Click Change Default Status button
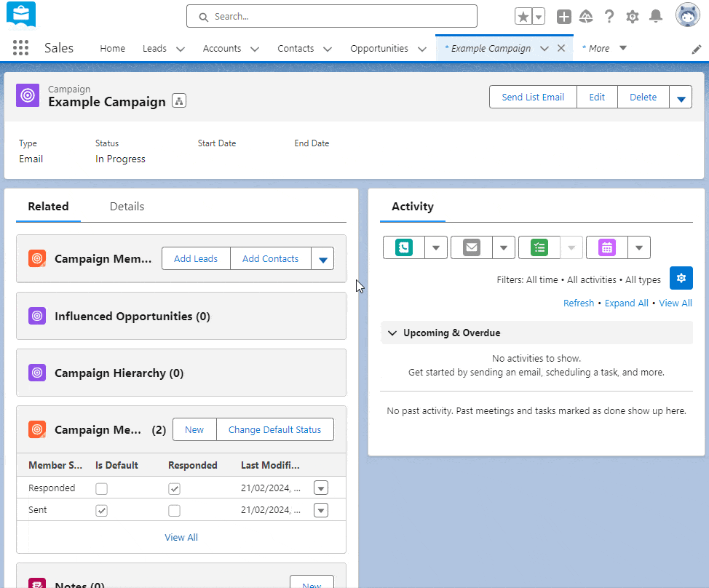Viewport: 709px width, 588px height. (275, 429)
